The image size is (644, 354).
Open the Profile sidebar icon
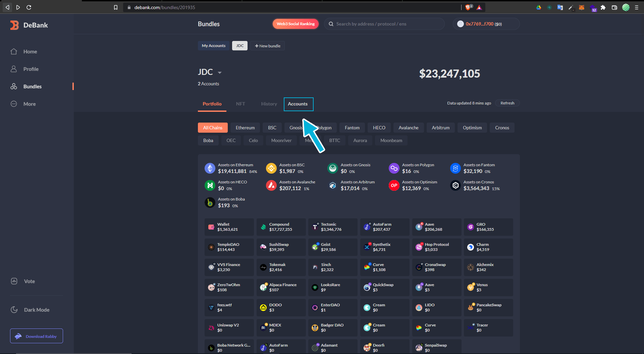click(x=14, y=69)
